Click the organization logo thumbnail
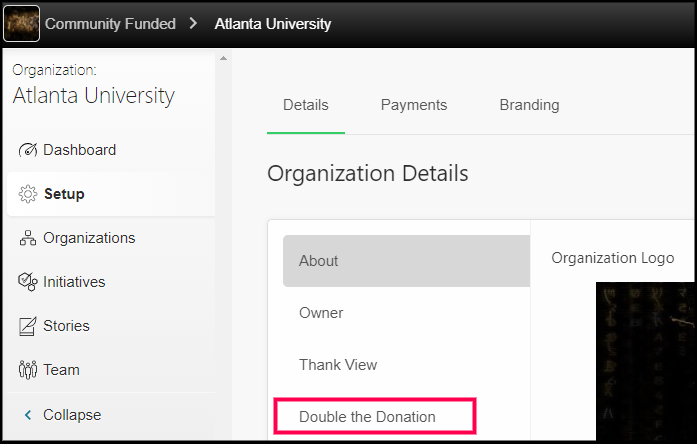Viewport: 697px width, 444px height. tap(646, 362)
